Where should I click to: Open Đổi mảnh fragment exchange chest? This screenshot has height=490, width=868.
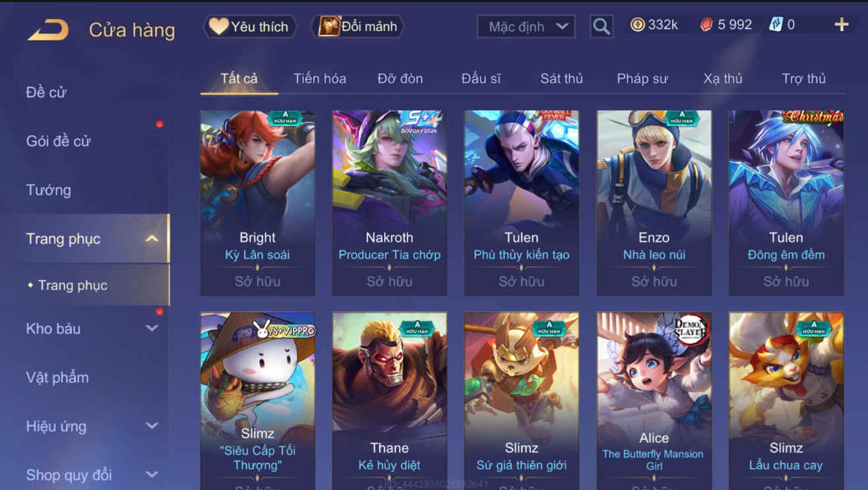357,26
